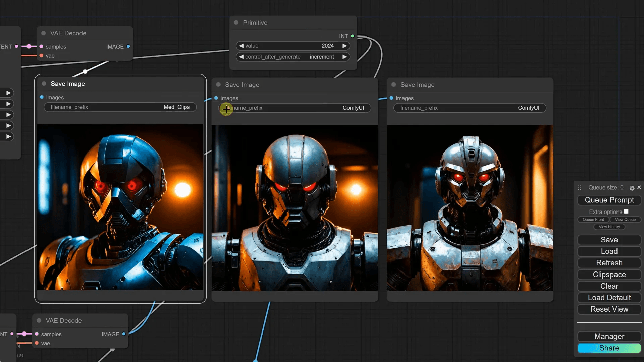Click the INT output connector on Primitive
644x362 pixels.
[x=353, y=36]
